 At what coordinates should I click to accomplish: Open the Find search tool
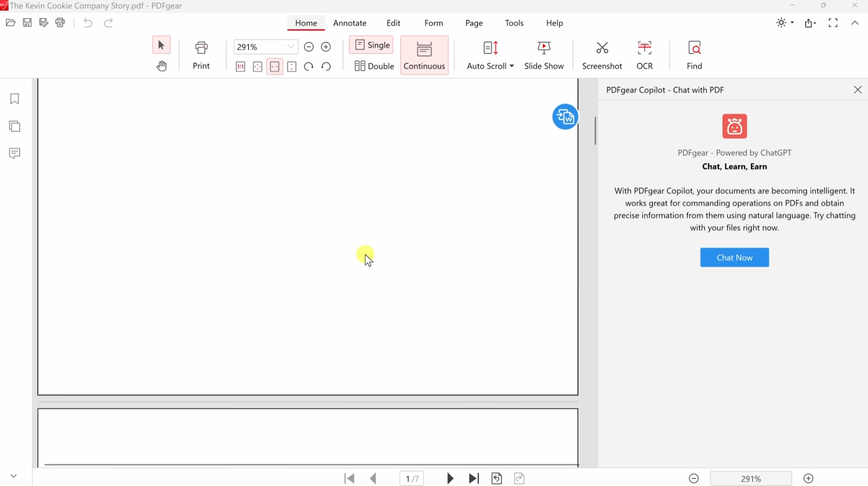tap(695, 56)
